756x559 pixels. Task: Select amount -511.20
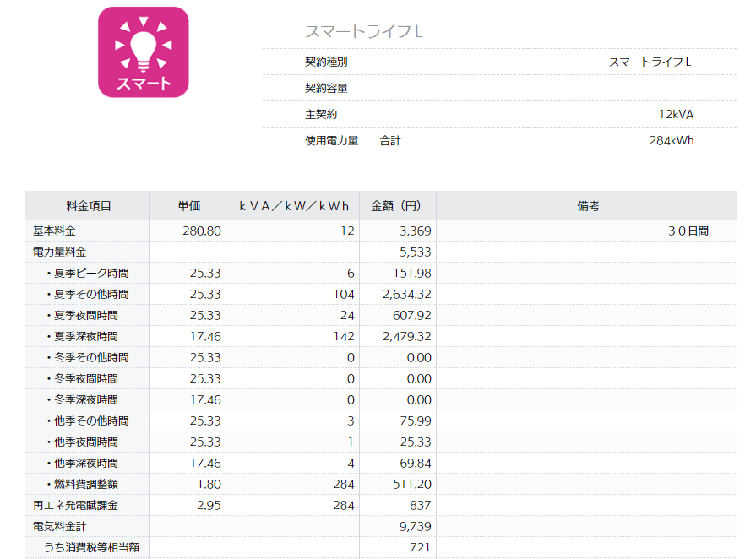click(x=410, y=485)
